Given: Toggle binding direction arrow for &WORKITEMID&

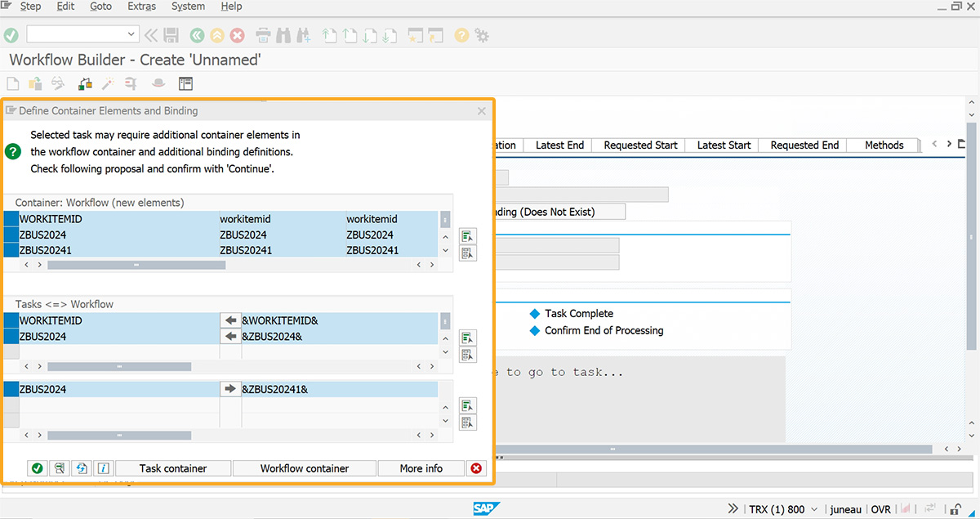Looking at the screenshot, I should 230,320.
